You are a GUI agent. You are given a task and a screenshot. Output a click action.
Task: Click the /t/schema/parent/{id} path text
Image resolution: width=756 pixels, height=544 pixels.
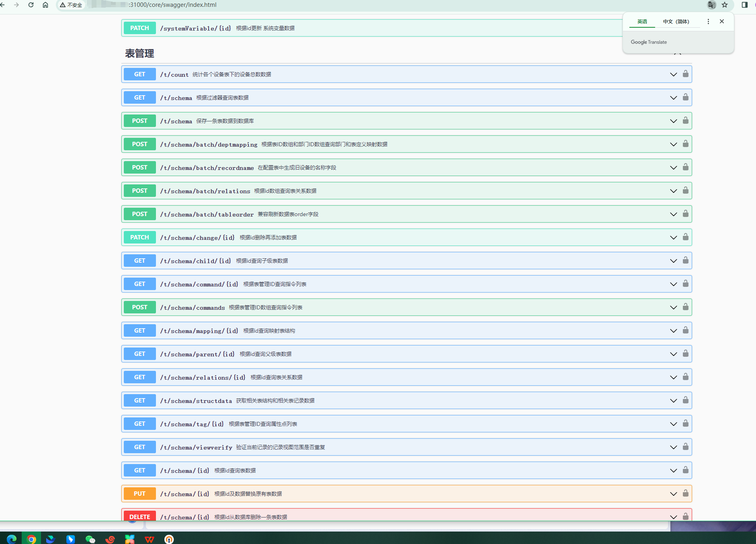point(197,354)
